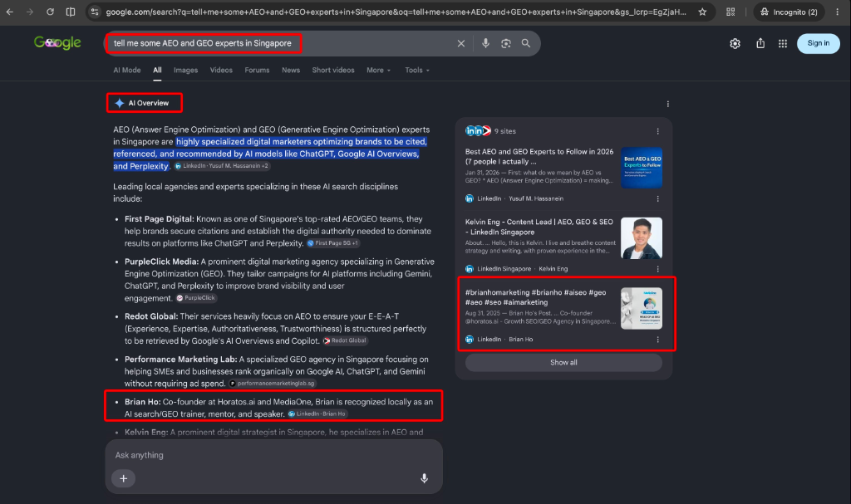Go forward in browser history

pos(30,12)
